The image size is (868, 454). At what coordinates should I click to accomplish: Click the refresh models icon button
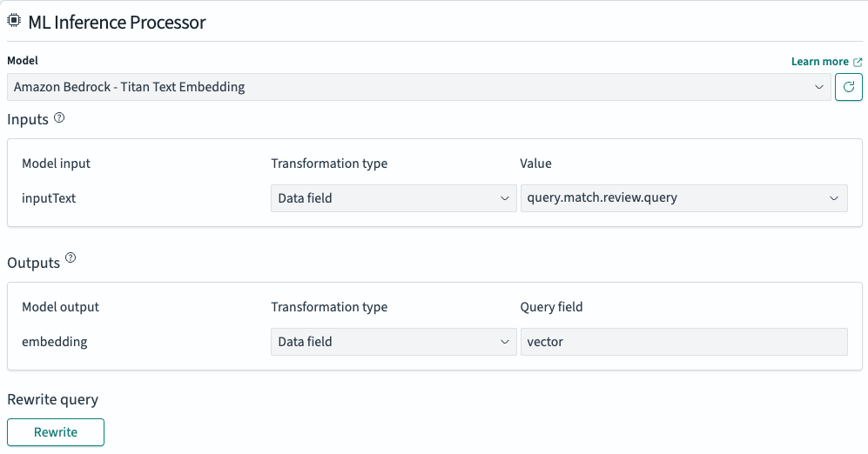click(849, 87)
